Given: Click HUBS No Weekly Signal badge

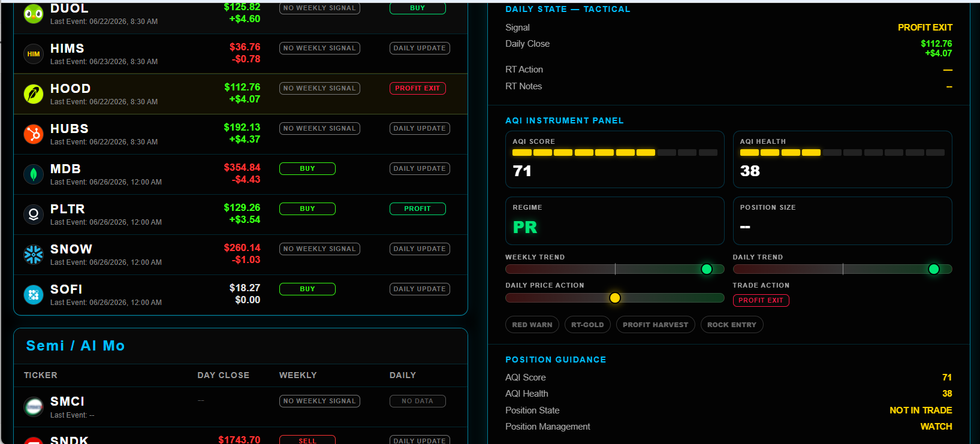Looking at the screenshot, I should click(x=319, y=128).
